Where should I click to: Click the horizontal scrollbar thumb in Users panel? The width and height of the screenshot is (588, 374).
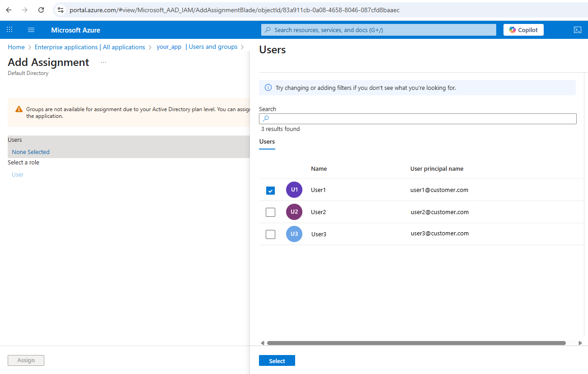tap(416, 343)
